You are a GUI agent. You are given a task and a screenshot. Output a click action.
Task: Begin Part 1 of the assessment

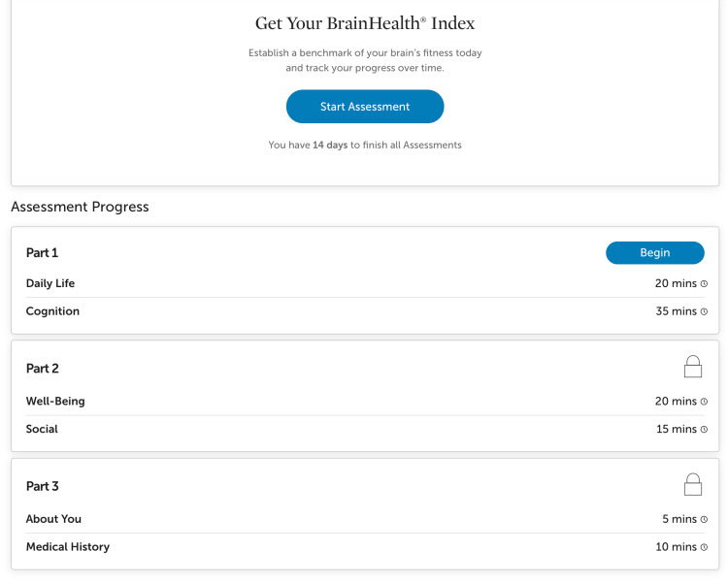(x=654, y=253)
